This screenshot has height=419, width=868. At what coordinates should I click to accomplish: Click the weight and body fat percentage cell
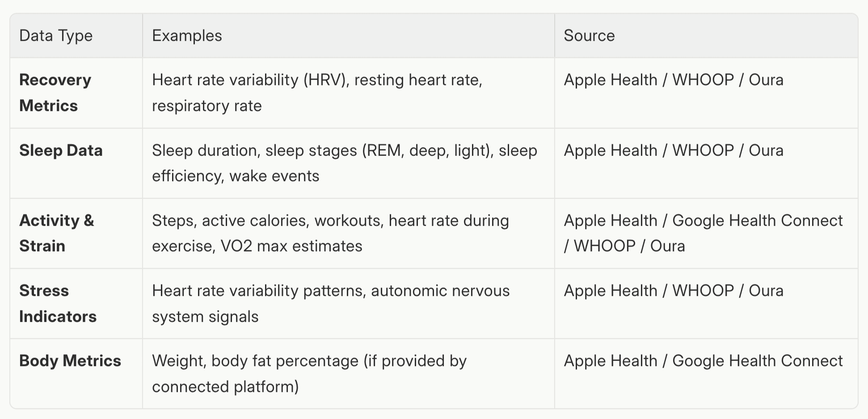point(309,373)
